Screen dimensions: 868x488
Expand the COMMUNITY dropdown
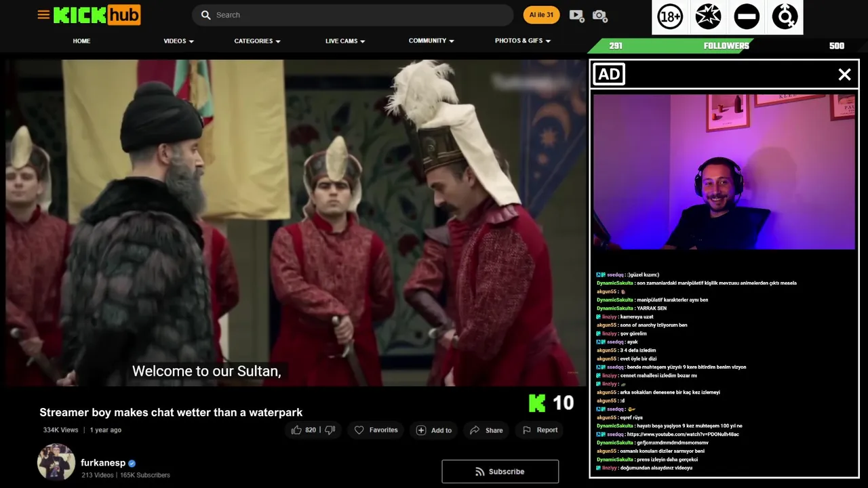coord(431,41)
